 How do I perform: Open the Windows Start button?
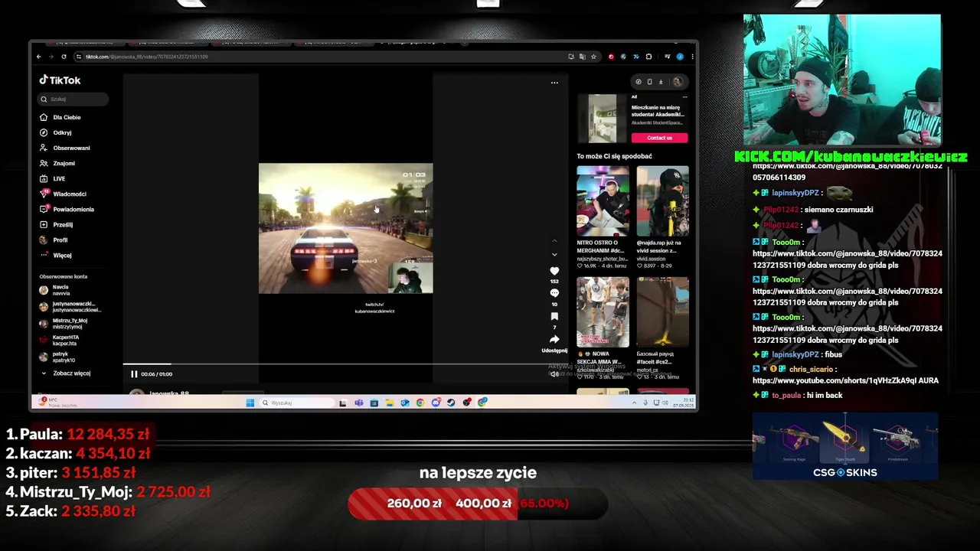click(250, 403)
